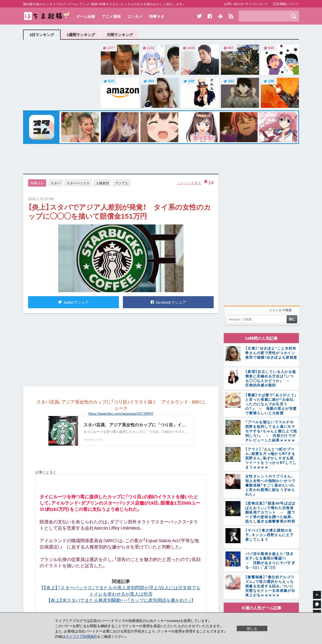
Task: Open Monster Hunter Rise thumbnail with 987 comments
Action: coord(240,60)
